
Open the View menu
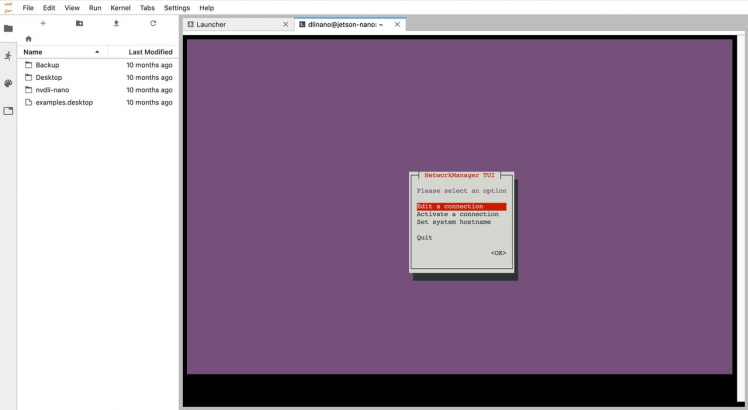72,8
